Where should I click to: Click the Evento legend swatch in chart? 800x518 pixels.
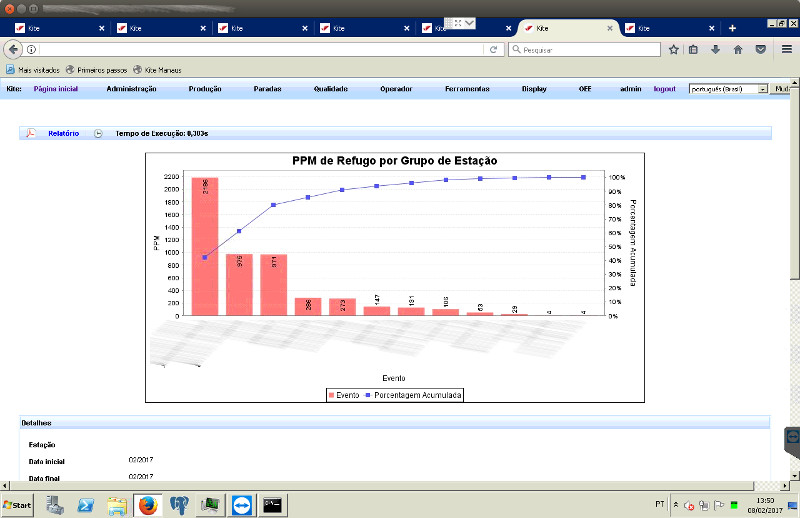pyautogui.click(x=332, y=395)
